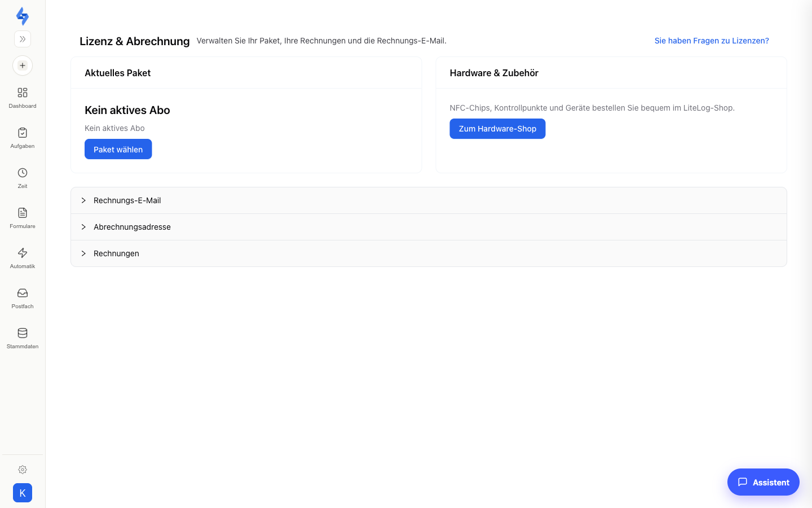
Task: Click the 'Hardware & Zubehör' card title
Action: click(494, 73)
